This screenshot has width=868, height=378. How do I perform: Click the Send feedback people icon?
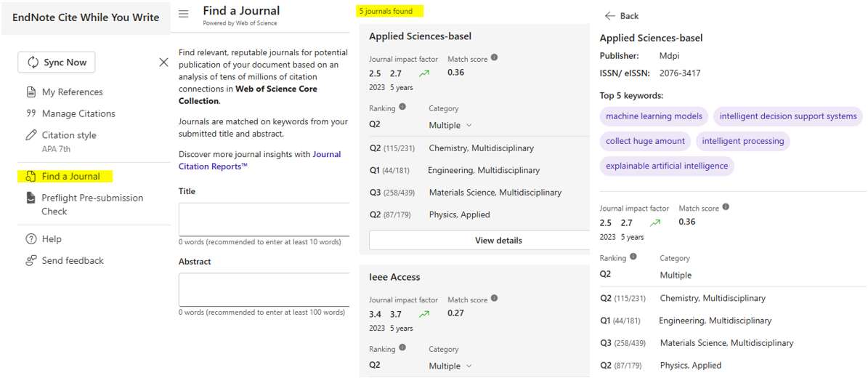(x=31, y=260)
